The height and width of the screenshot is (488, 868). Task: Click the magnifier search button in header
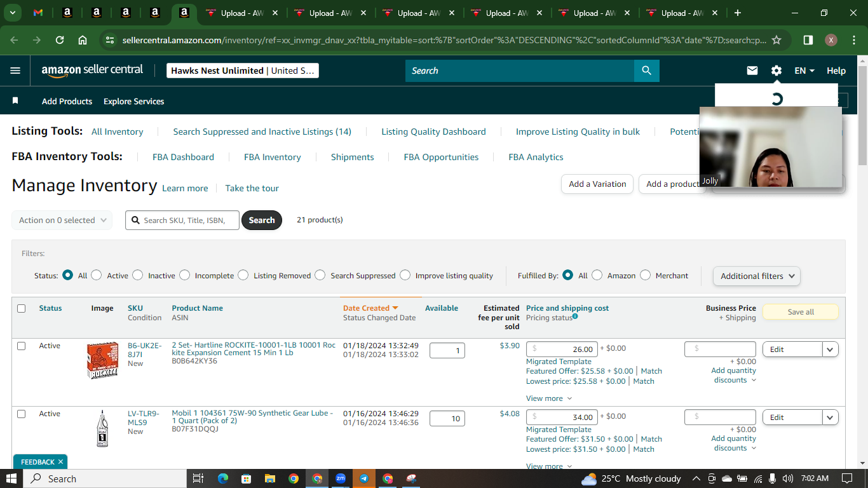647,71
